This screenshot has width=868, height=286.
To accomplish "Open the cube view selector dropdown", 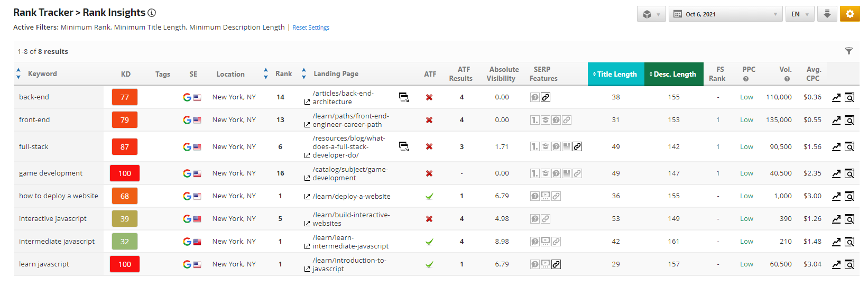I will pos(651,14).
